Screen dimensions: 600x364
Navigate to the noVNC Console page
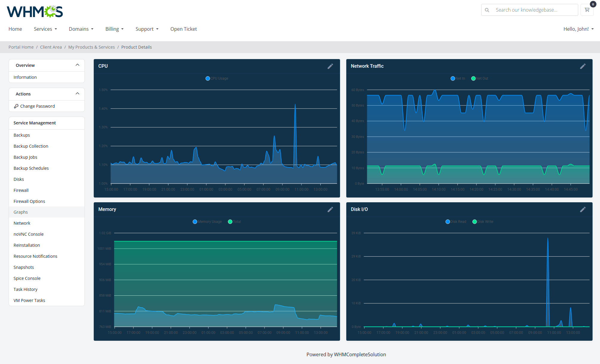click(x=28, y=234)
